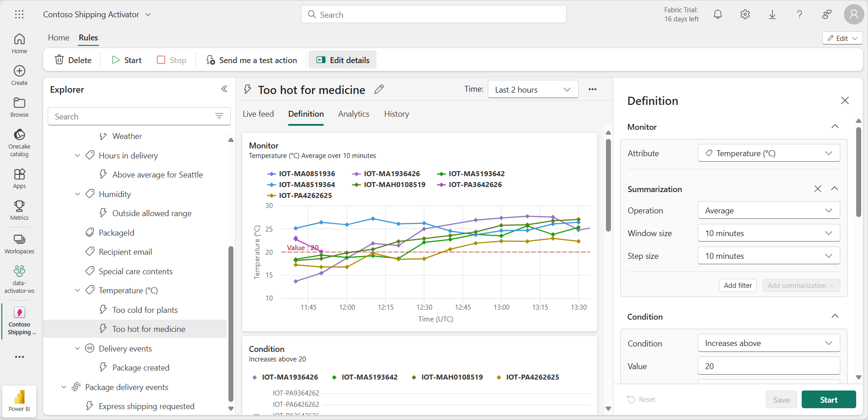Open data-activator-ws workspace icon
This screenshot has width=868, height=420.
pyautogui.click(x=19, y=279)
